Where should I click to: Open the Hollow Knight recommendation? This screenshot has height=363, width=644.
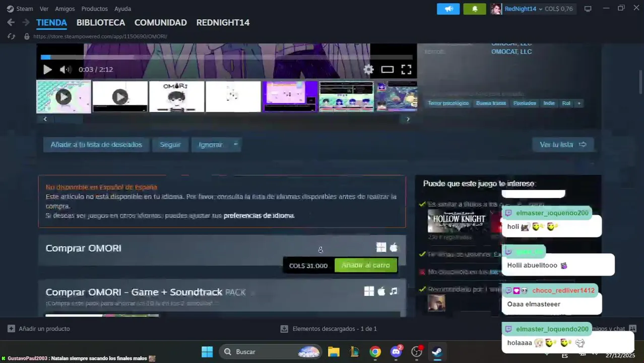click(458, 221)
